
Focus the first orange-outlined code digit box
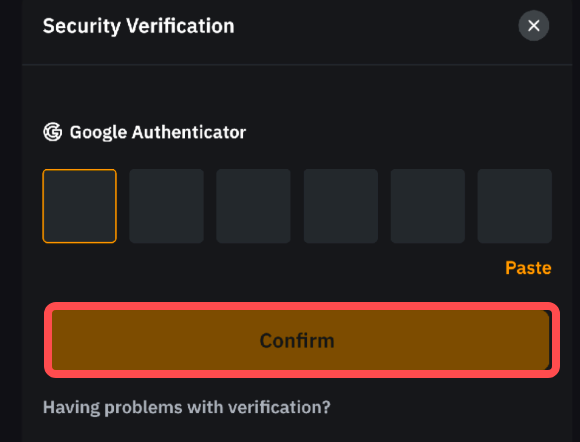[80, 206]
